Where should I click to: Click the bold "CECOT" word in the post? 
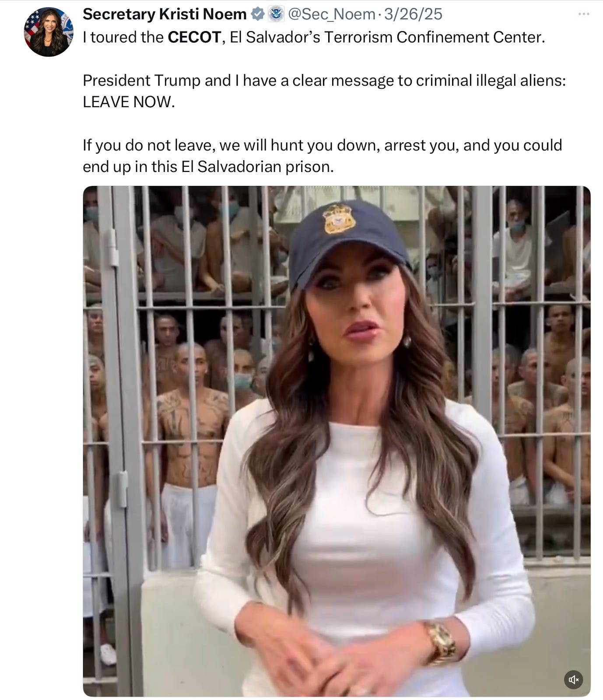[194, 37]
